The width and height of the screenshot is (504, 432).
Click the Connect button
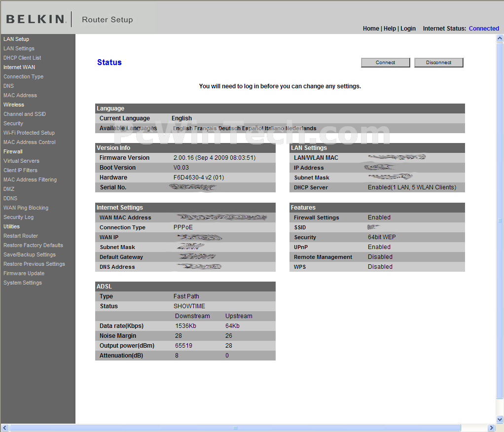point(385,62)
